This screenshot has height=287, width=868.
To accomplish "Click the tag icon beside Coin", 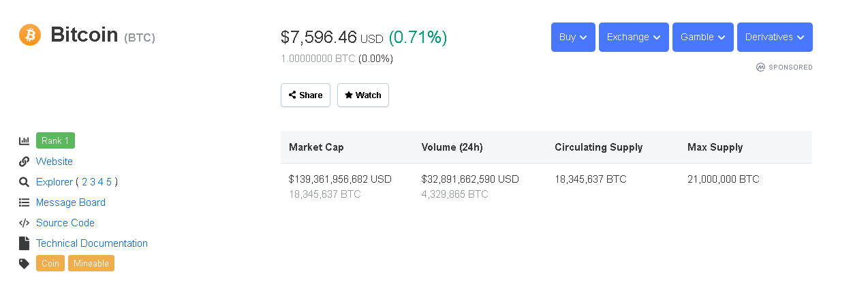I will click(25, 264).
